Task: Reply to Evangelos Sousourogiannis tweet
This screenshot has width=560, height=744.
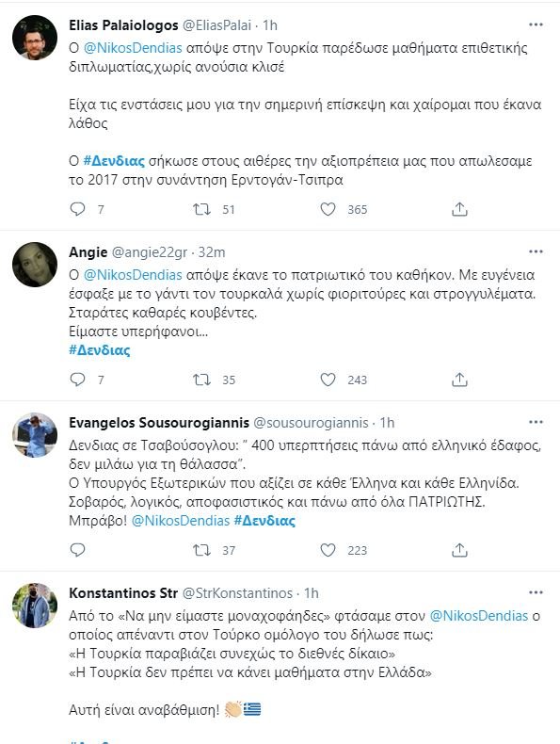Action: 78,549
